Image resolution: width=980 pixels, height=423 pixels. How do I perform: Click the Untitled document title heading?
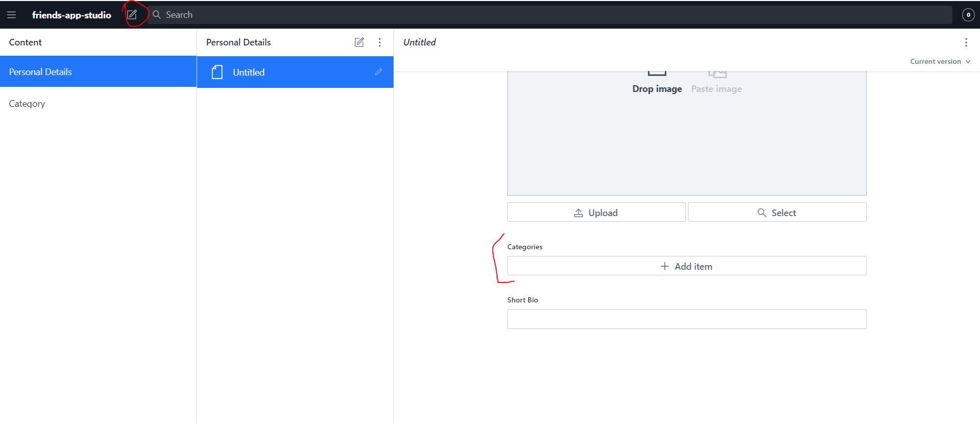(420, 42)
